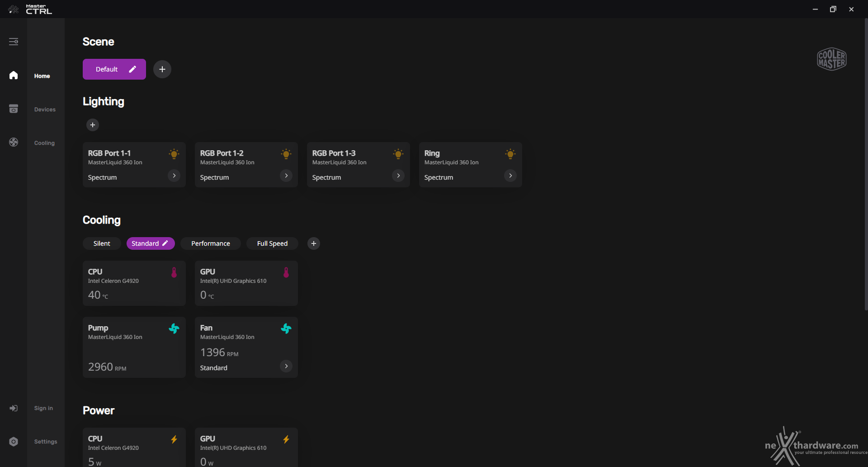
Task: Toggle the RGB Port 1-1 bulb icon
Action: pyautogui.click(x=174, y=154)
